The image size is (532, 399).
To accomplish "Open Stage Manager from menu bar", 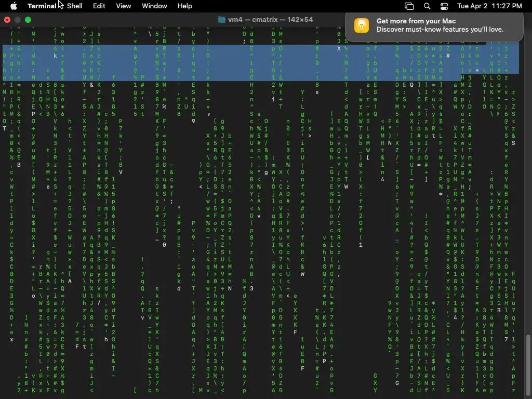I will click(x=409, y=6).
